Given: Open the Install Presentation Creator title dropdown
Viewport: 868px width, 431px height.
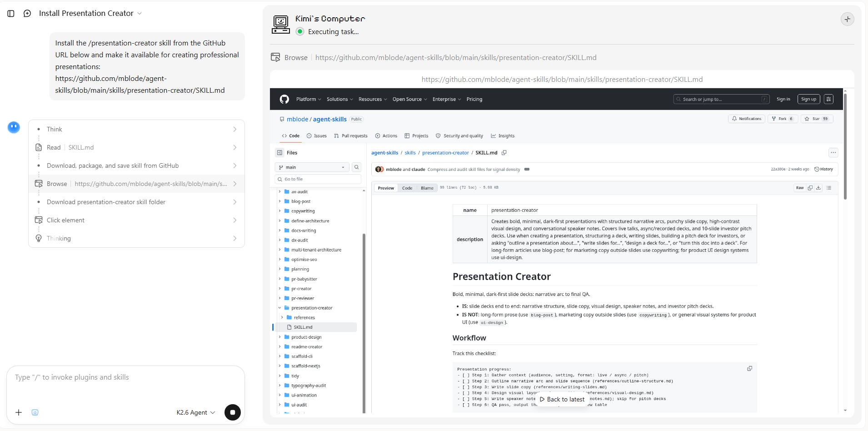Looking at the screenshot, I should click(x=90, y=14).
